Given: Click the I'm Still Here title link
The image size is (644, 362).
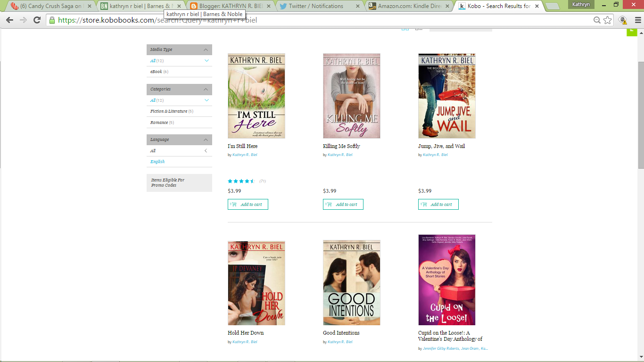Looking at the screenshot, I should click(243, 146).
